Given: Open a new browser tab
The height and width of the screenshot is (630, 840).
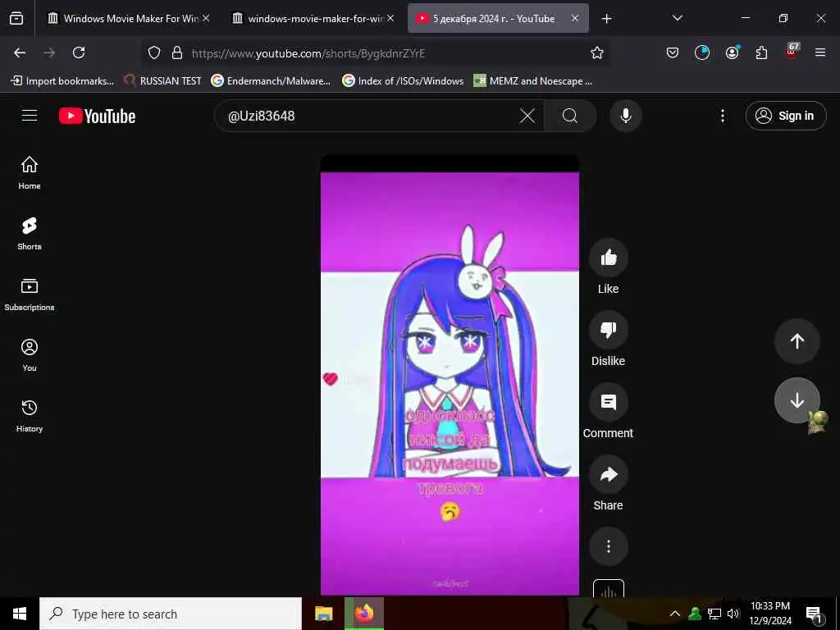Looking at the screenshot, I should (x=606, y=19).
